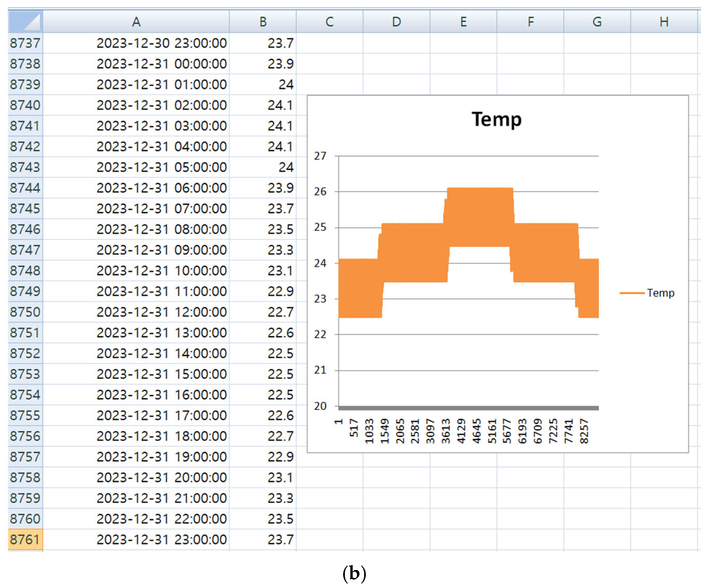This screenshot has width=709, height=588.
Task: Select row 8737 header
Action: click(25, 43)
